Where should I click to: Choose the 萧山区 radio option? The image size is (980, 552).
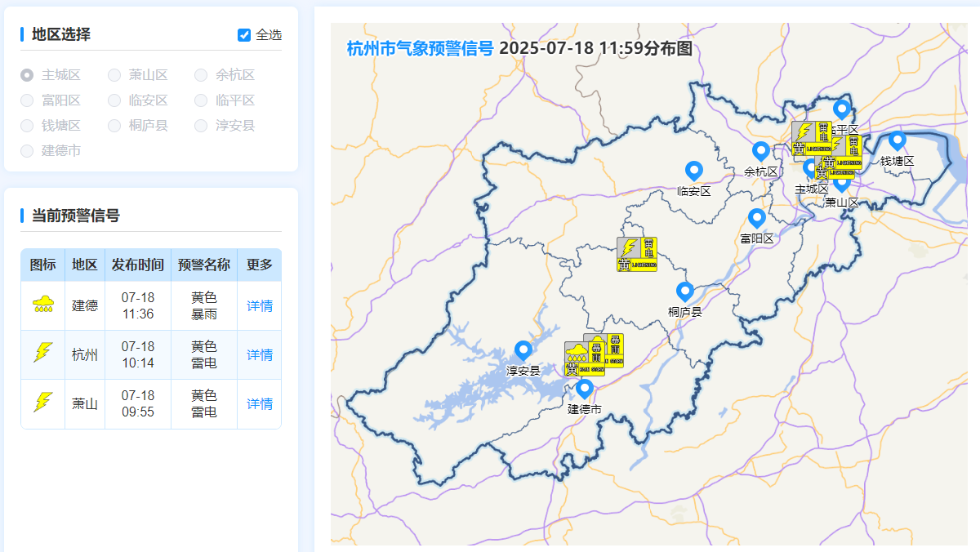[x=114, y=75]
